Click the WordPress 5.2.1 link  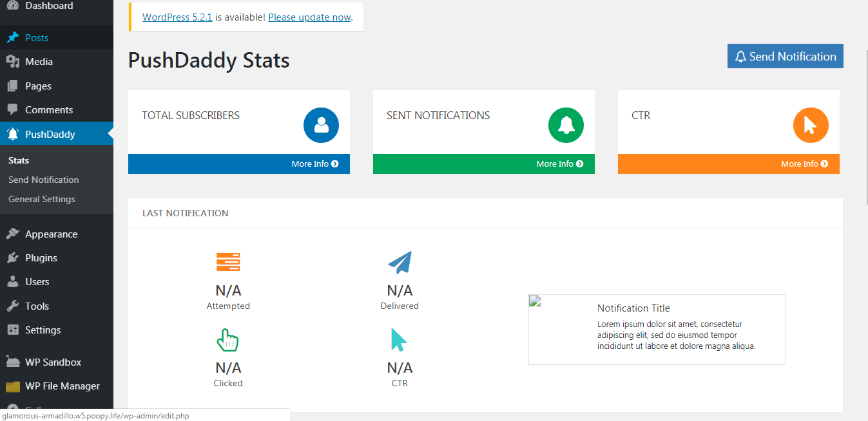coord(177,17)
